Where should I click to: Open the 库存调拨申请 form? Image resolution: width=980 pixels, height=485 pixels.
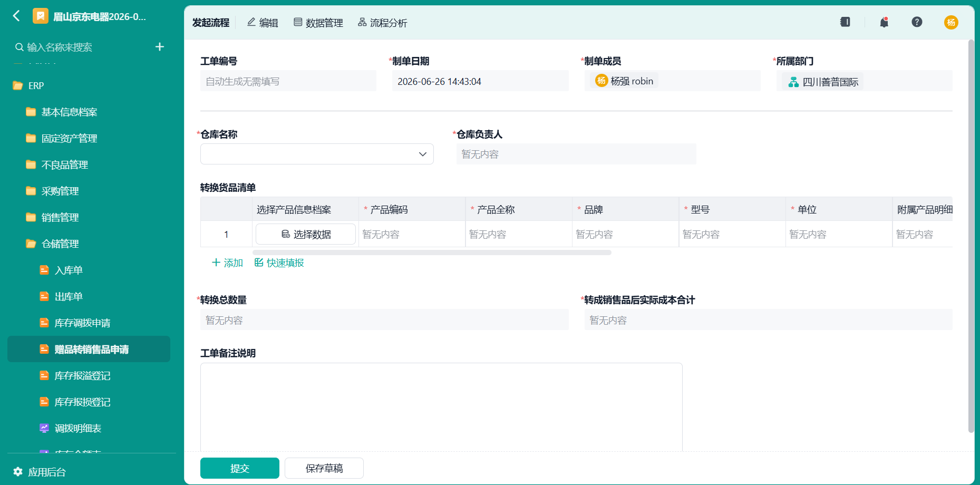89,323
